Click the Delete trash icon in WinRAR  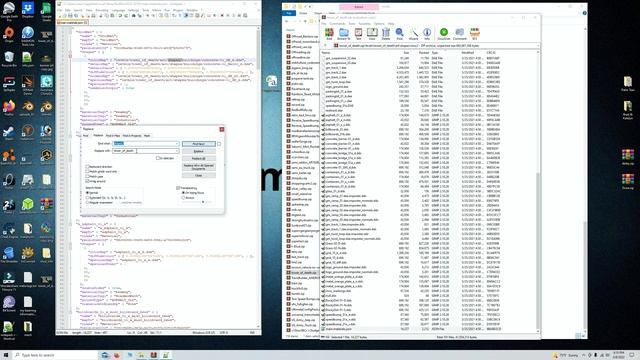point(386,33)
